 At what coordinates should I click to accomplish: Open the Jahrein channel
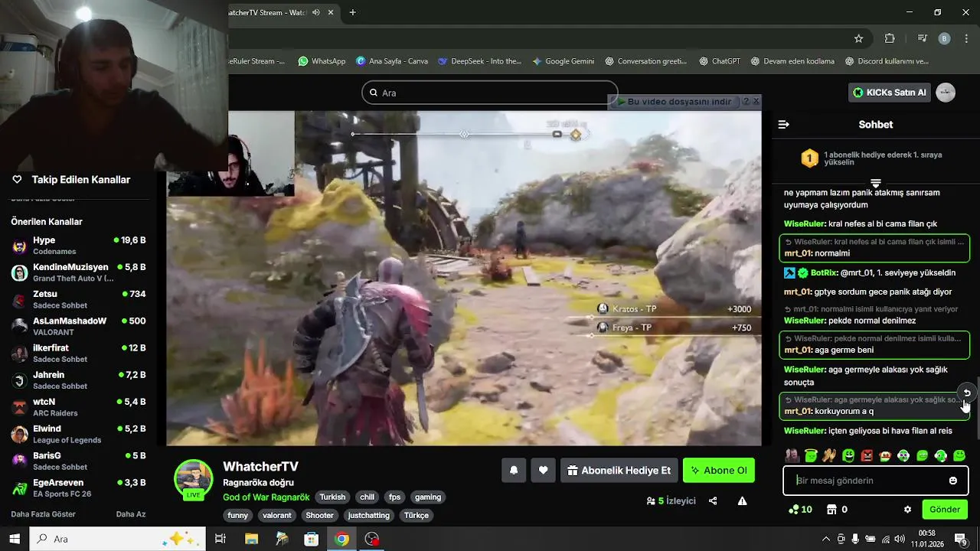tap(78, 380)
